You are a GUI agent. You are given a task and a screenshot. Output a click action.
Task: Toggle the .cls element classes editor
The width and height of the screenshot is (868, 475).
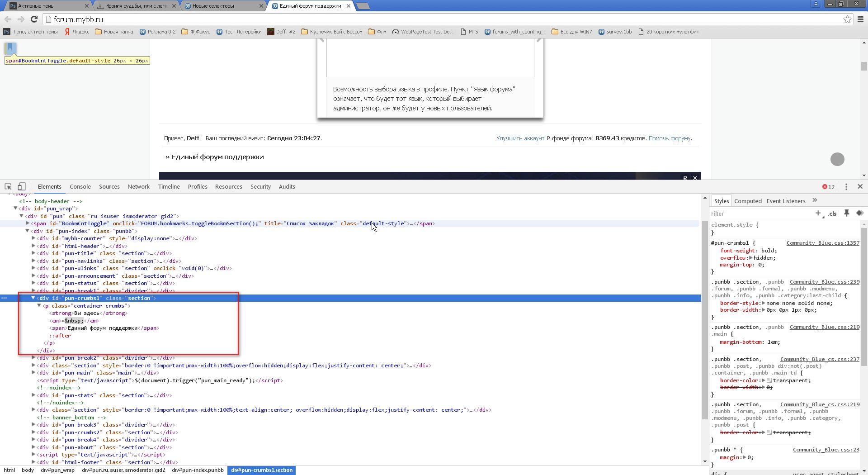[x=832, y=214]
